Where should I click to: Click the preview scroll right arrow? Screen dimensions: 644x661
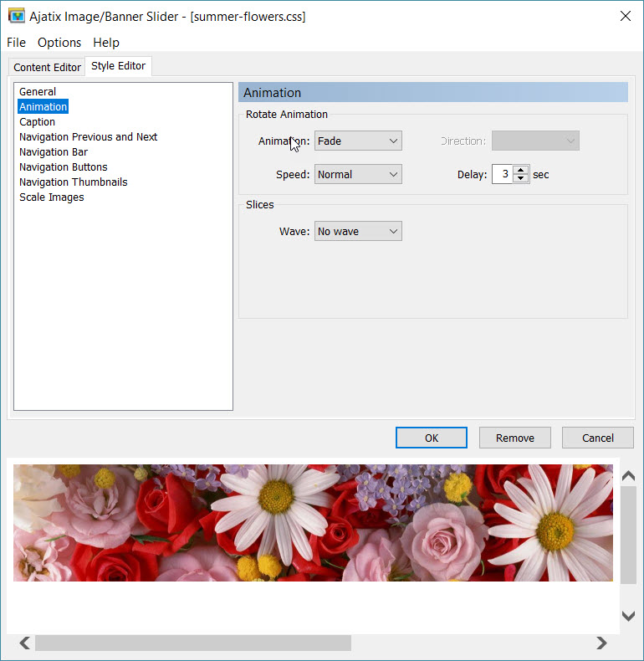(601, 643)
